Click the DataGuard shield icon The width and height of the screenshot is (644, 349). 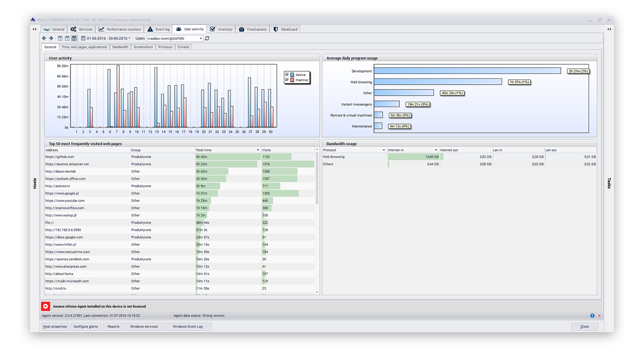point(275,29)
